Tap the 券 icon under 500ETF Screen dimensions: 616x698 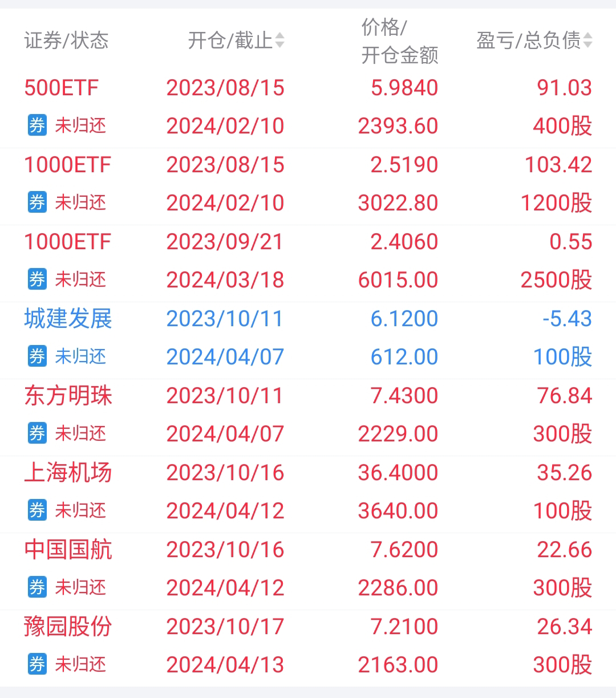click(x=37, y=125)
